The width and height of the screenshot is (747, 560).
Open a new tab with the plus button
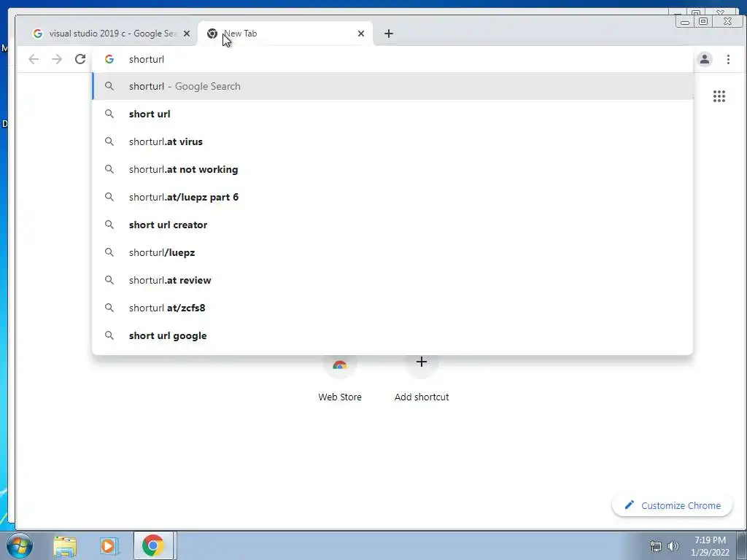click(389, 34)
